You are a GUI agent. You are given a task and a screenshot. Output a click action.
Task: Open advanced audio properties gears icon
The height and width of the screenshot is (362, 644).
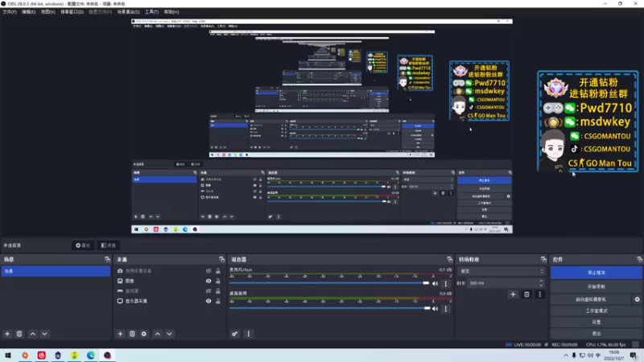234,334
